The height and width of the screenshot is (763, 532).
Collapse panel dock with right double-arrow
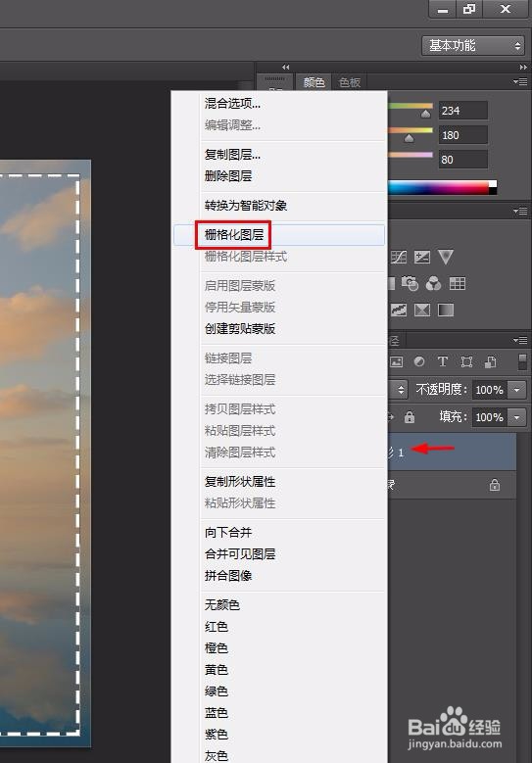[x=523, y=68]
